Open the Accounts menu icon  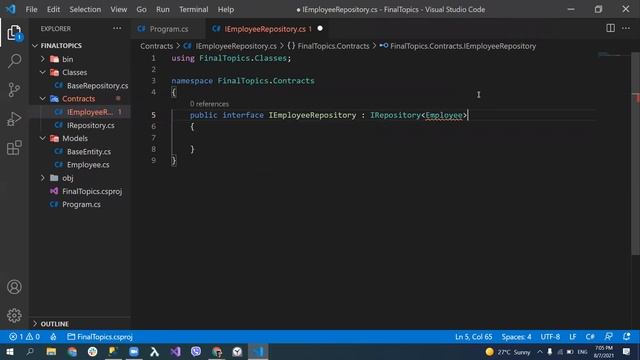(14, 287)
